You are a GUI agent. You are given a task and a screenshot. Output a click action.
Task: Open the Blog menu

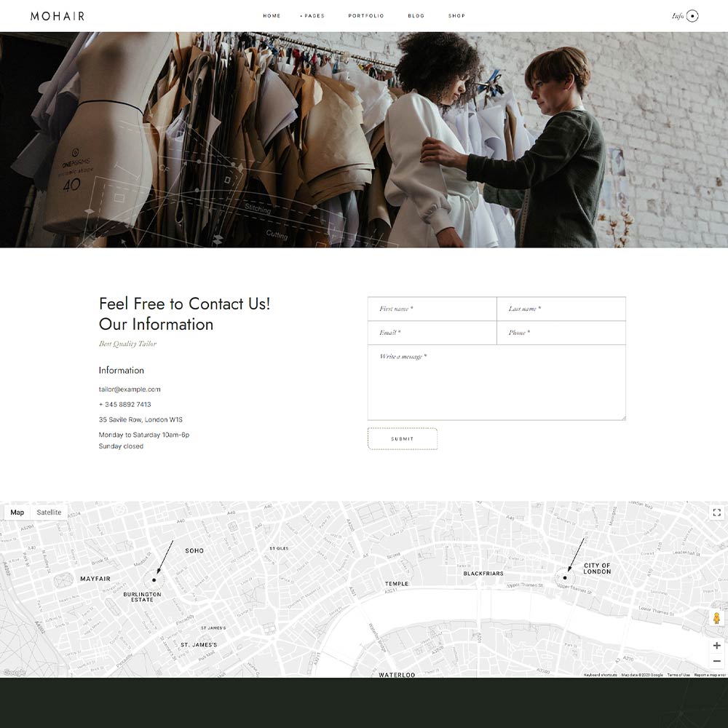pyautogui.click(x=416, y=16)
